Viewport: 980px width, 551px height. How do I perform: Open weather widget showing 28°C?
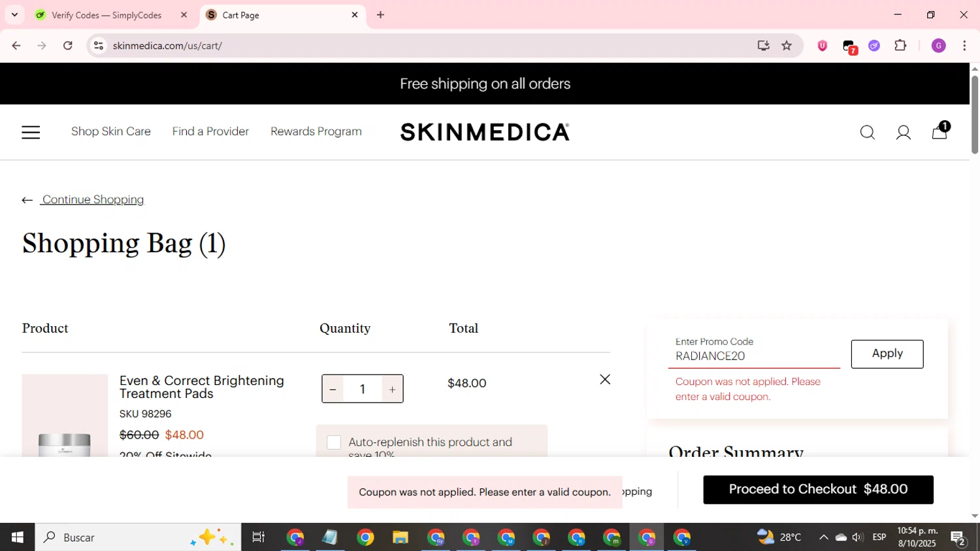point(779,537)
